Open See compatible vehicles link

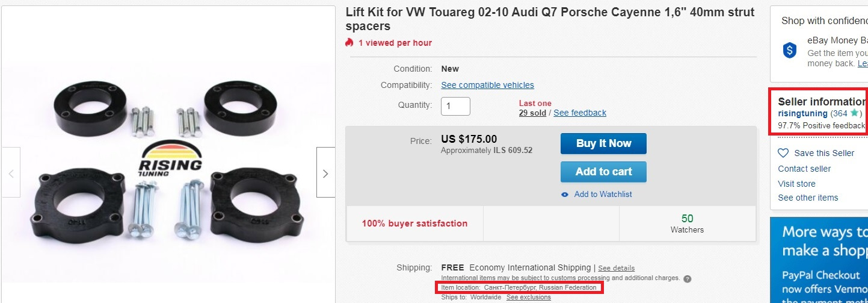click(x=487, y=85)
